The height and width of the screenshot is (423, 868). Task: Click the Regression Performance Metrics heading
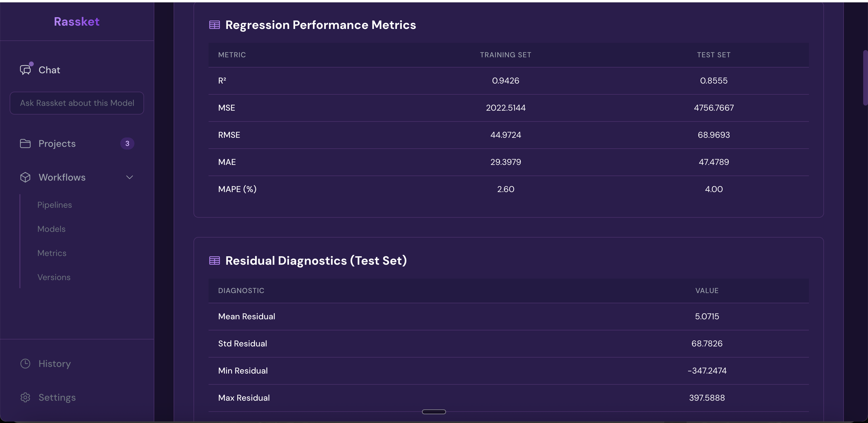click(x=320, y=25)
